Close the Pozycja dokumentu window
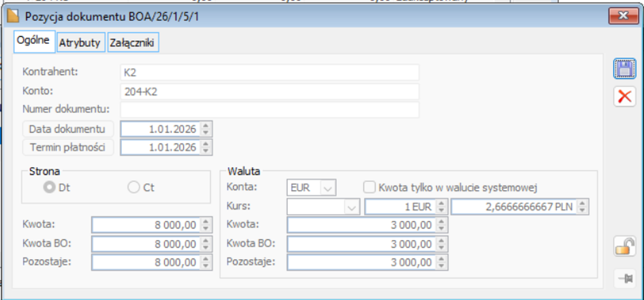Image resolution: width=644 pixels, height=300 pixels. coord(623,16)
